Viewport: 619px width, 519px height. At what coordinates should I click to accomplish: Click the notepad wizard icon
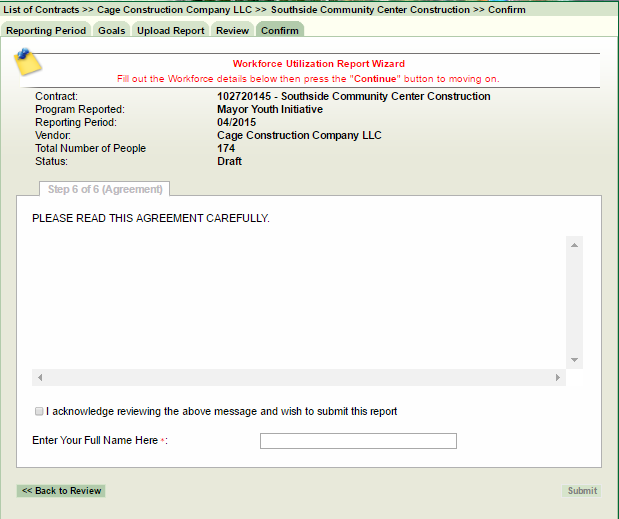pyautogui.click(x=27, y=63)
